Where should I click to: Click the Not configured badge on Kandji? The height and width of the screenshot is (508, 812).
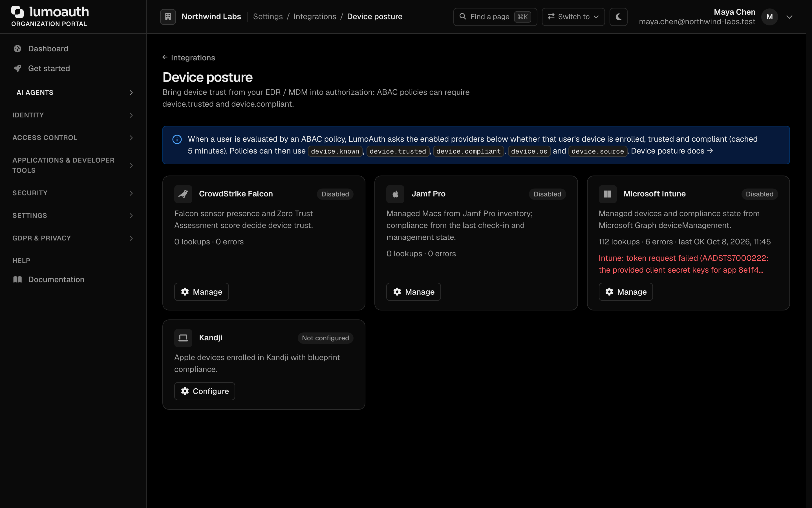click(325, 338)
